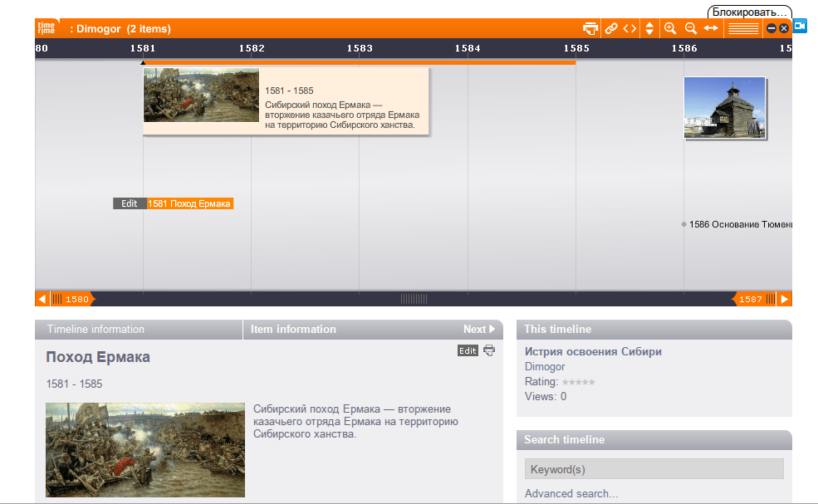Print the item using the small printer icon
818x504 pixels.
[x=489, y=350]
